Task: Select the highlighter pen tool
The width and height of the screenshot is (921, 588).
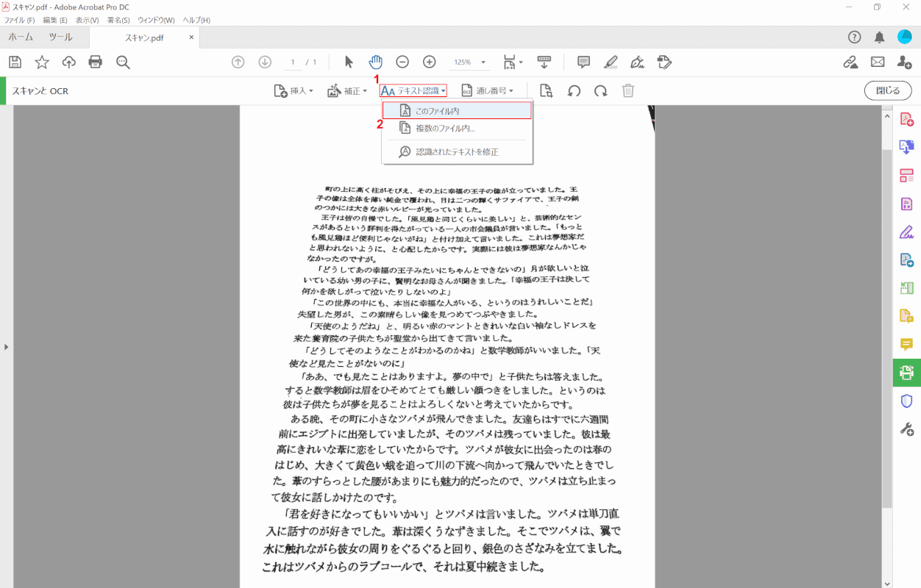Action: coord(611,62)
